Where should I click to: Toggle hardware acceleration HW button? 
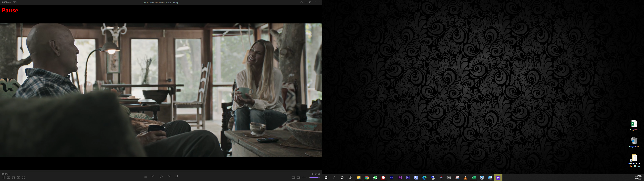tap(293, 177)
